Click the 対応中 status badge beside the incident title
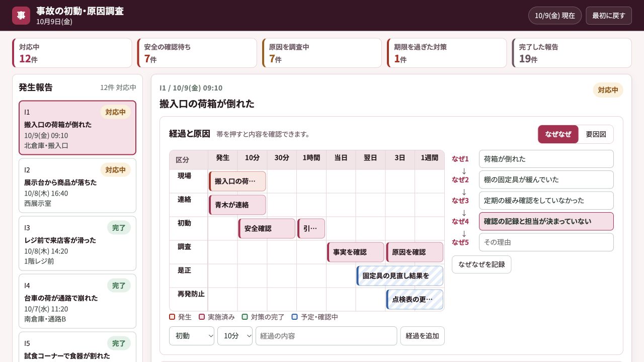Image resolution: width=644 pixels, height=362 pixels. [608, 90]
